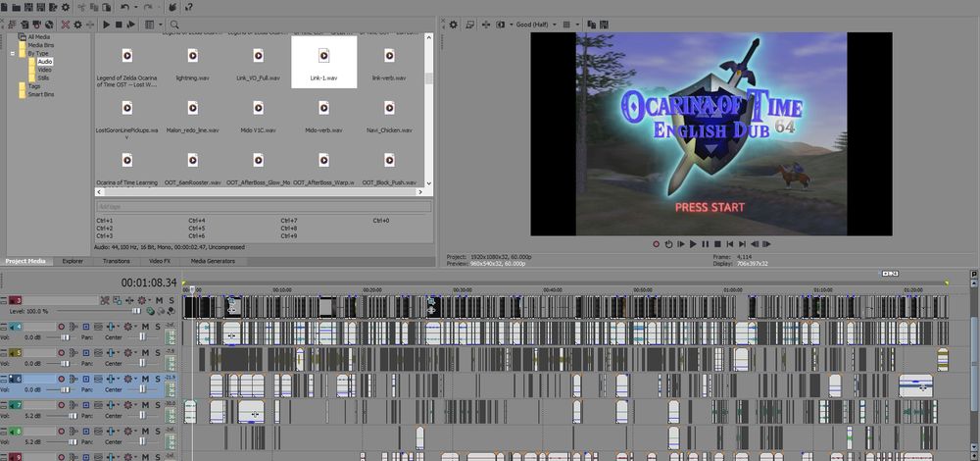Screen dimensions: 980x461
Task: Collapse the By Type tree node
Action: click(x=13, y=54)
